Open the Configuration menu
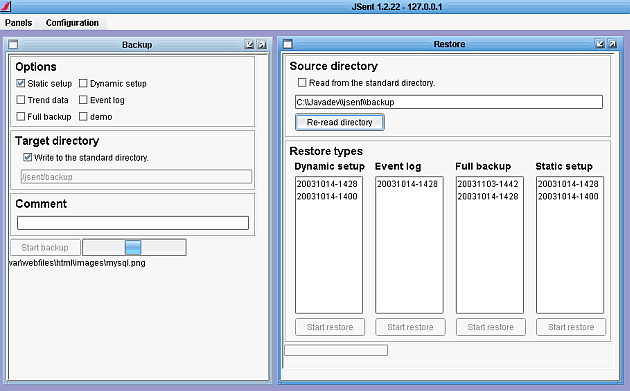The image size is (630, 391). (72, 23)
